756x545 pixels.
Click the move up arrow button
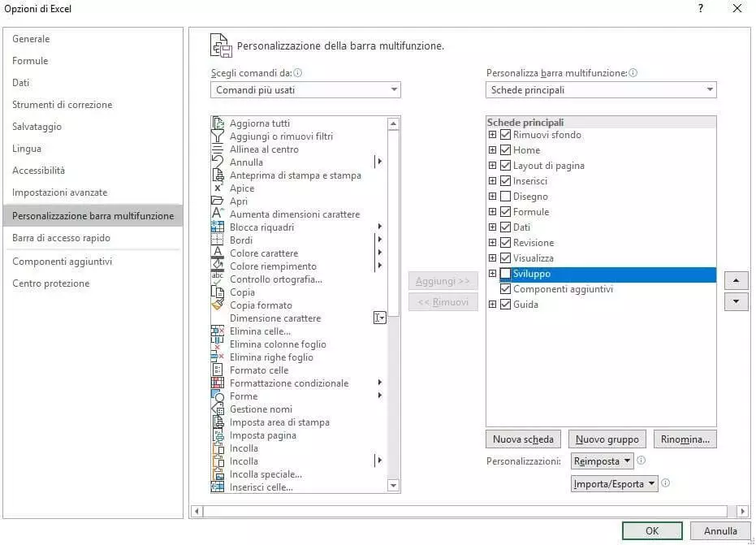pyautogui.click(x=735, y=281)
